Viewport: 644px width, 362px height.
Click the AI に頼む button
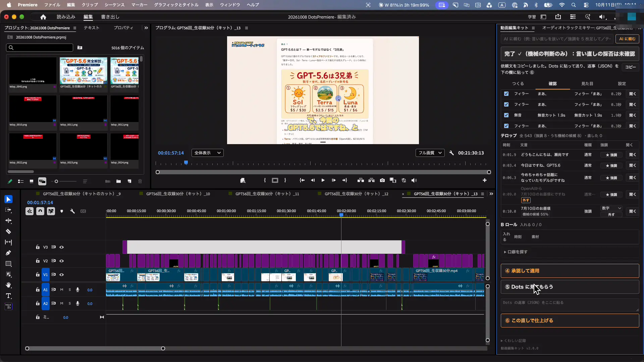(x=627, y=39)
